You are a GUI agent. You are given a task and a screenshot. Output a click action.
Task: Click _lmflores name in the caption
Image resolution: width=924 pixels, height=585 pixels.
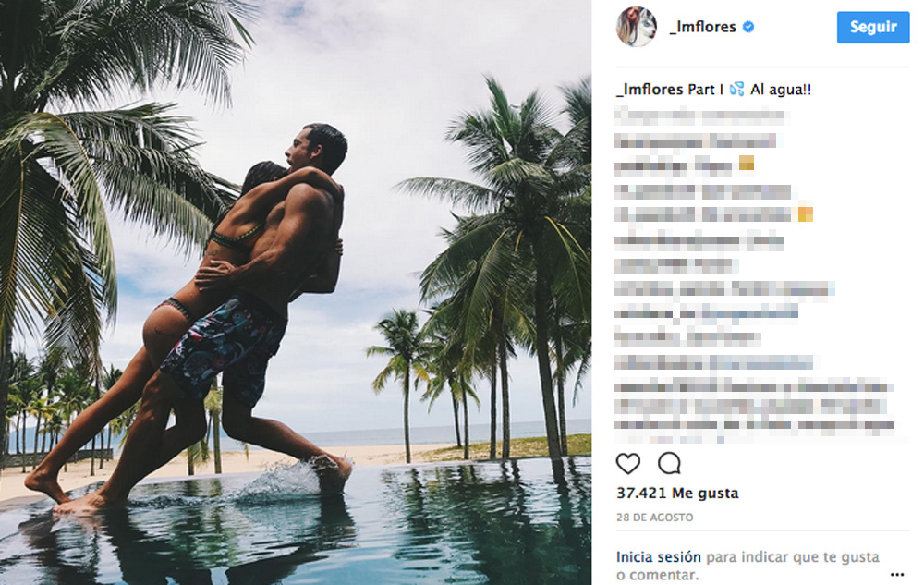[649, 90]
